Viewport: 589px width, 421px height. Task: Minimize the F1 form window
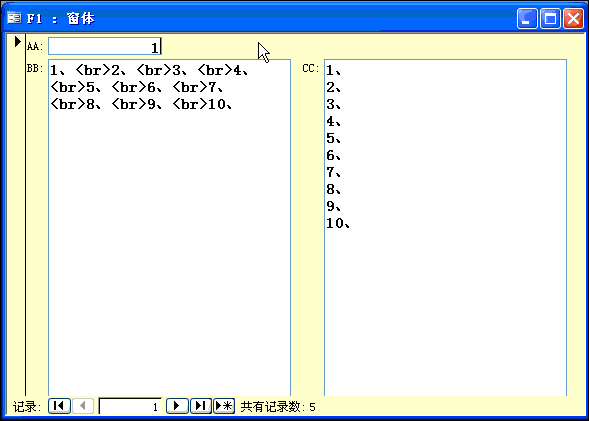(527, 18)
